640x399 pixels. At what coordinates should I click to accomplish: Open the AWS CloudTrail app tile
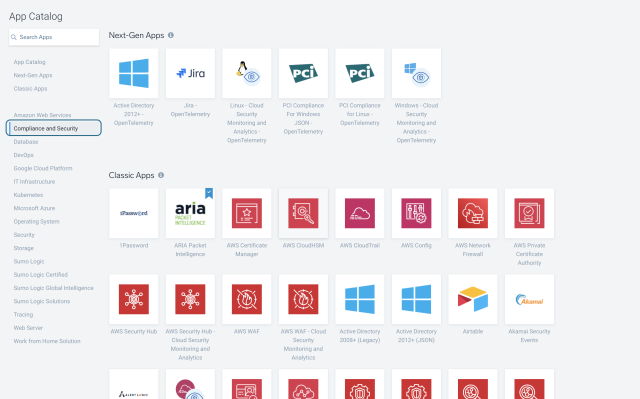click(360, 213)
